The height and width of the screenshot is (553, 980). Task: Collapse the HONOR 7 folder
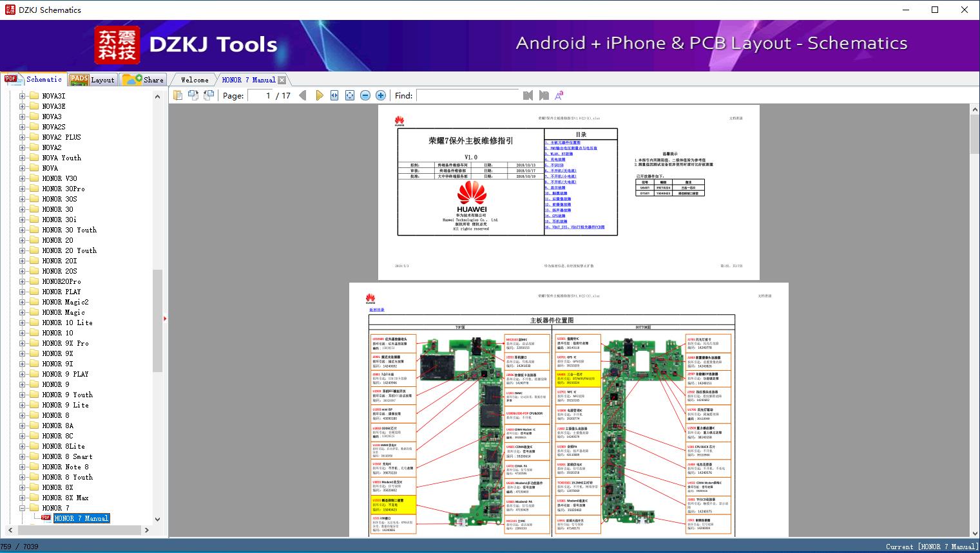click(x=22, y=508)
